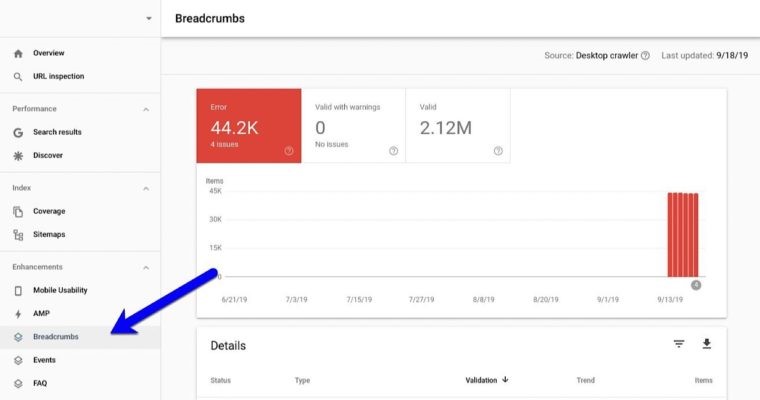
Task: Open the annotation marker under the chart
Action: [x=696, y=285]
